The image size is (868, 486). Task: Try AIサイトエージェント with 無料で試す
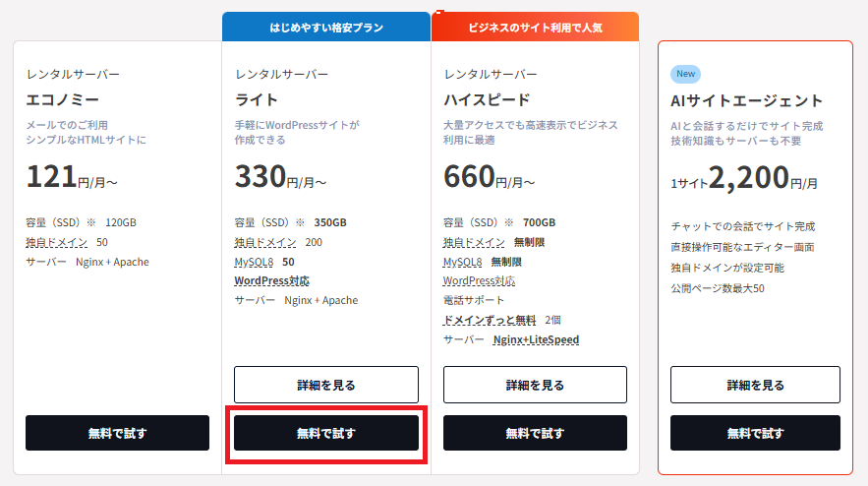[755, 433]
